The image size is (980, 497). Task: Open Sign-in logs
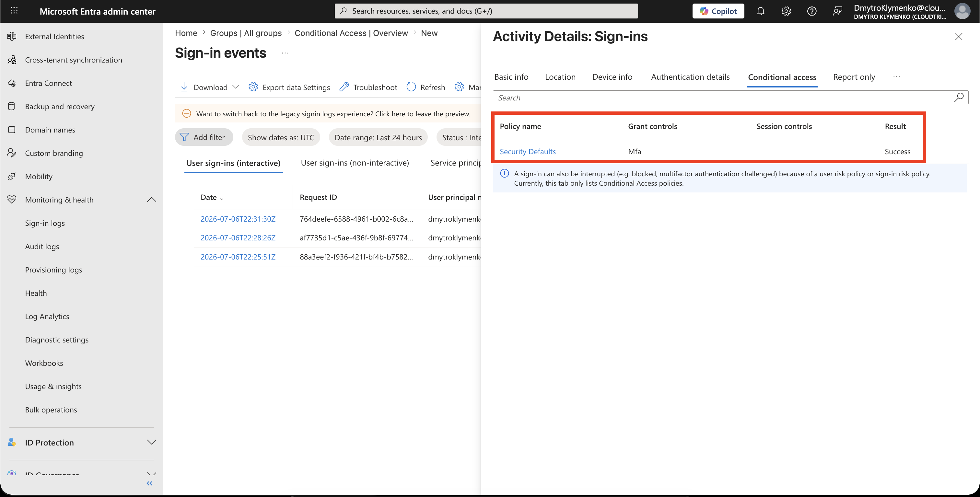pyautogui.click(x=45, y=223)
